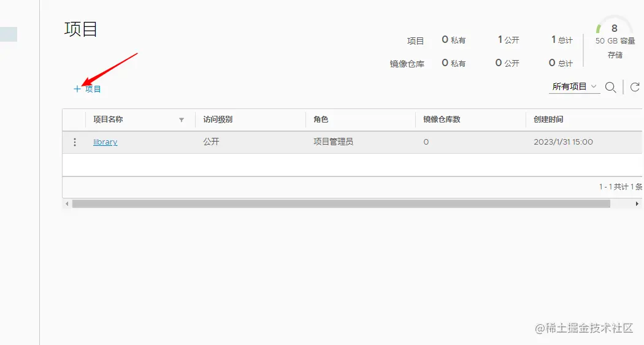
Task: Open the library project link
Action: pos(105,142)
